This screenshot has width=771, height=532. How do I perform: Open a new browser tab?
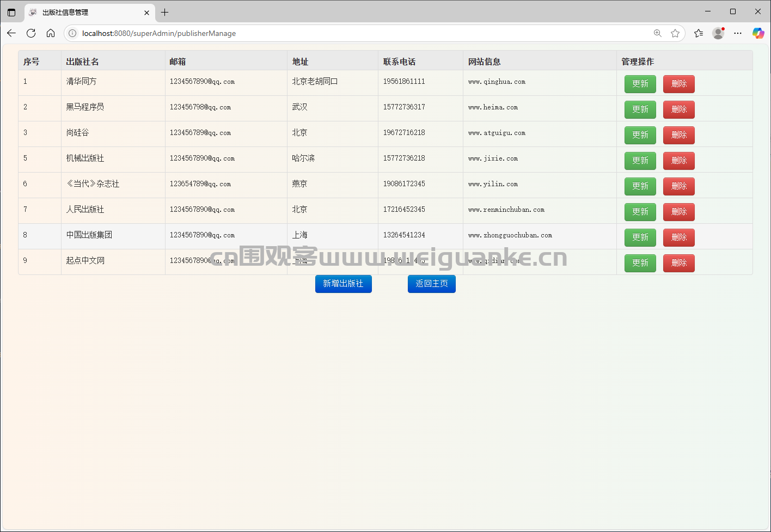coord(165,12)
